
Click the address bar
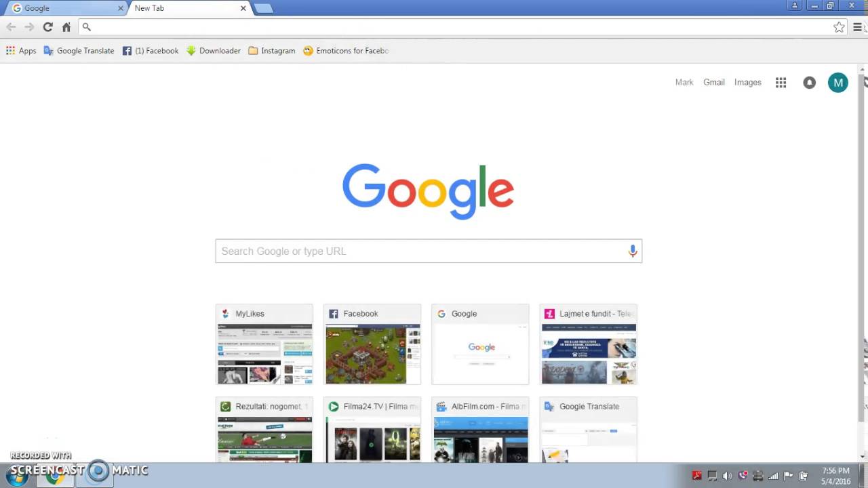(x=461, y=27)
